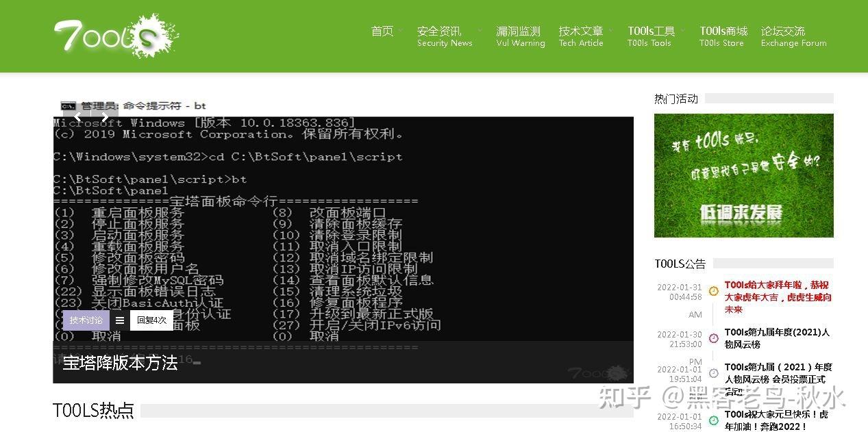The height and width of the screenshot is (432, 868).
Task: Open 安全资讯 Security News menu
Action: pyautogui.click(x=445, y=36)
